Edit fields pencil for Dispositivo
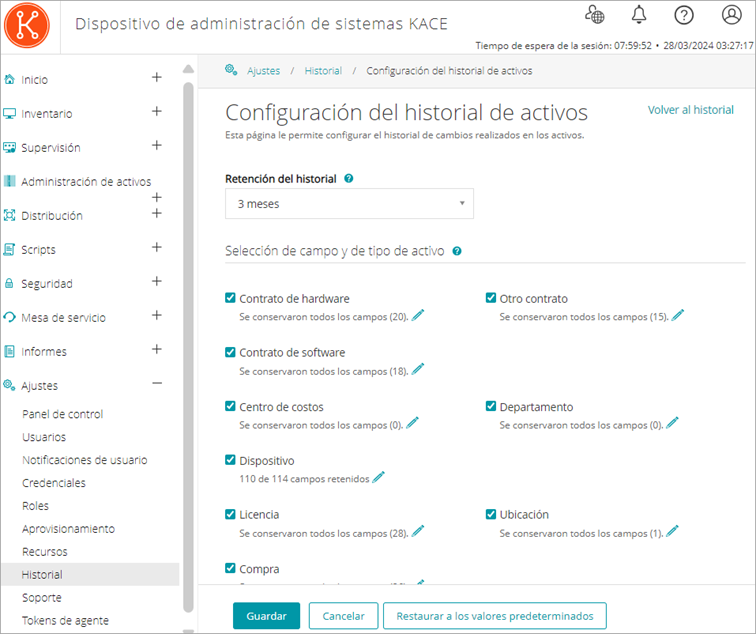 pyautogui.click(x=379, y=477)
